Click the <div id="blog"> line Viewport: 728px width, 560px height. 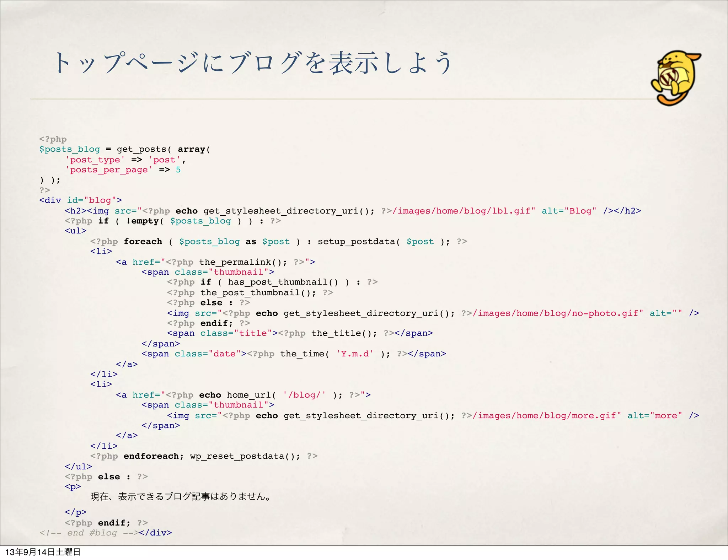click(81, 200)
